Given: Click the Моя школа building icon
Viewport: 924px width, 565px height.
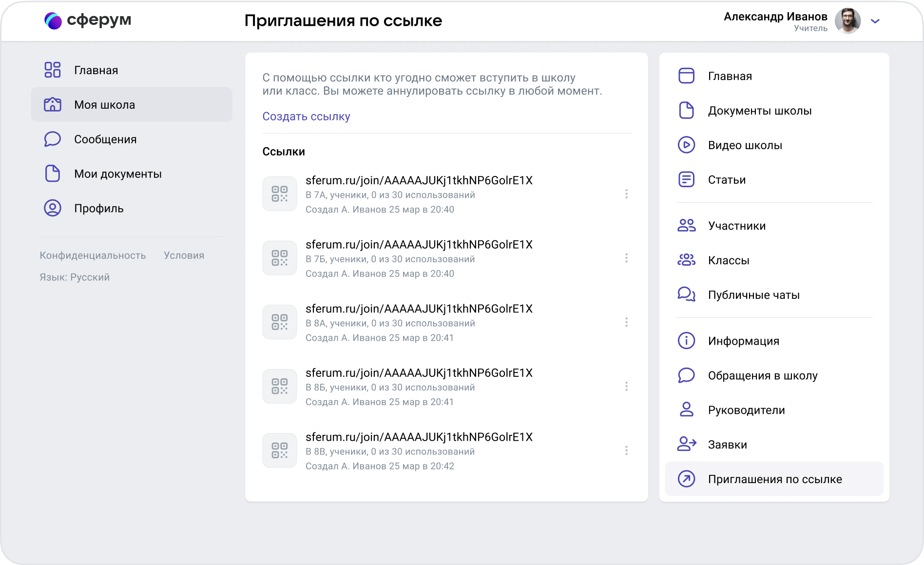Looking at the screenshot, I should pyautogui.click(x=53, y=104).
